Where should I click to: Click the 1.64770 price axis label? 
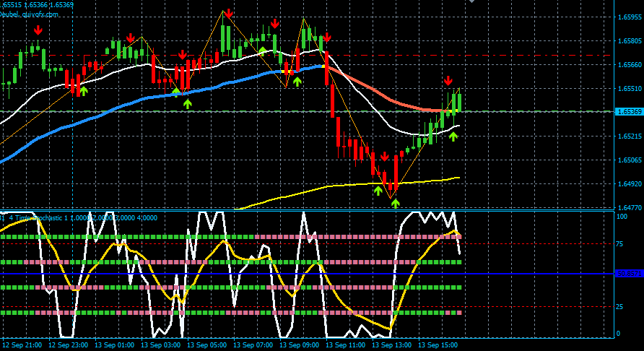[x=630, y=207]
